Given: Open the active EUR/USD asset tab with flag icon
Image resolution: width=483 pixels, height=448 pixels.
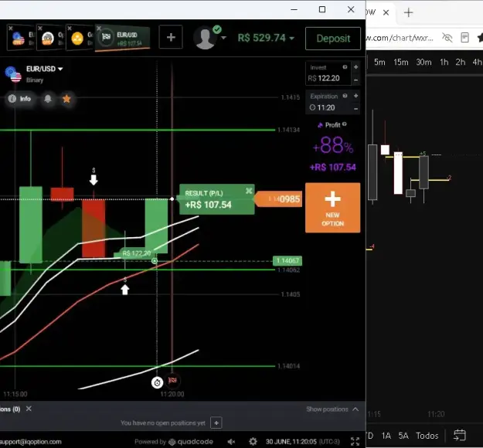Looking at the screenshot, I should click(x=123, y=38).
